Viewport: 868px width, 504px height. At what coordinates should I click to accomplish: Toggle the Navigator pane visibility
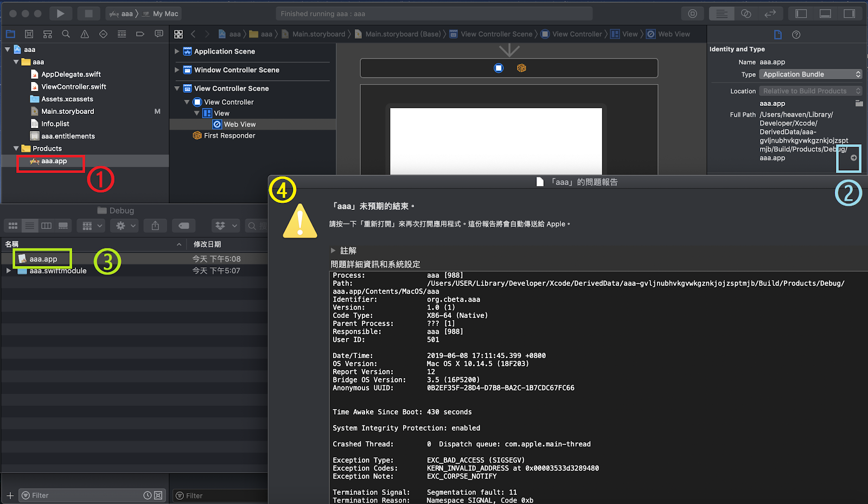point(801,14)
